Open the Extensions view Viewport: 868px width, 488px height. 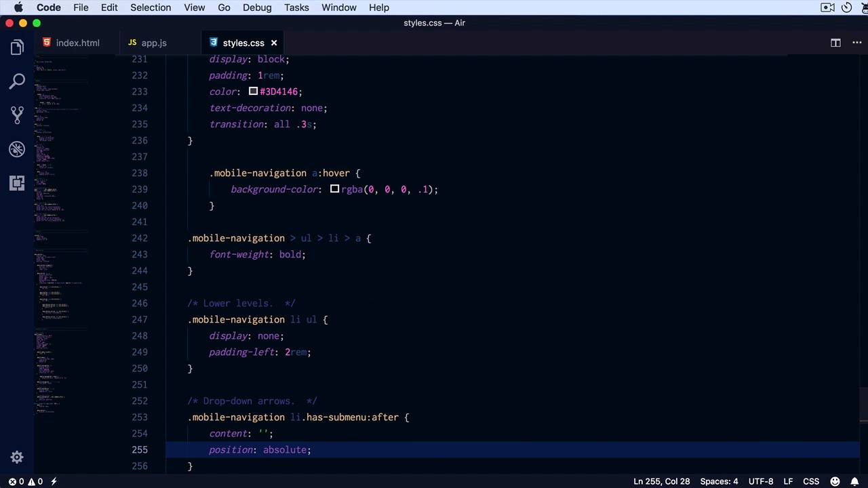(17, 183)
